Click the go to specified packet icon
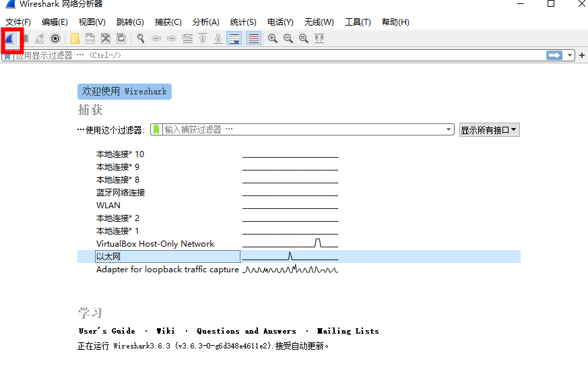This screenshot has height=370, width=588. (x=187, y=38)
